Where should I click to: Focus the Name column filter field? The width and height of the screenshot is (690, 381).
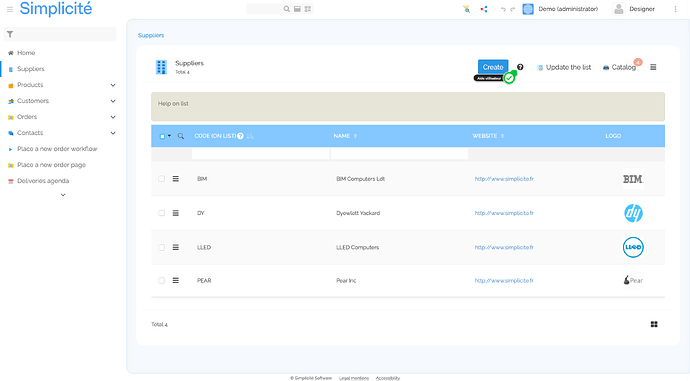point(399,153)
